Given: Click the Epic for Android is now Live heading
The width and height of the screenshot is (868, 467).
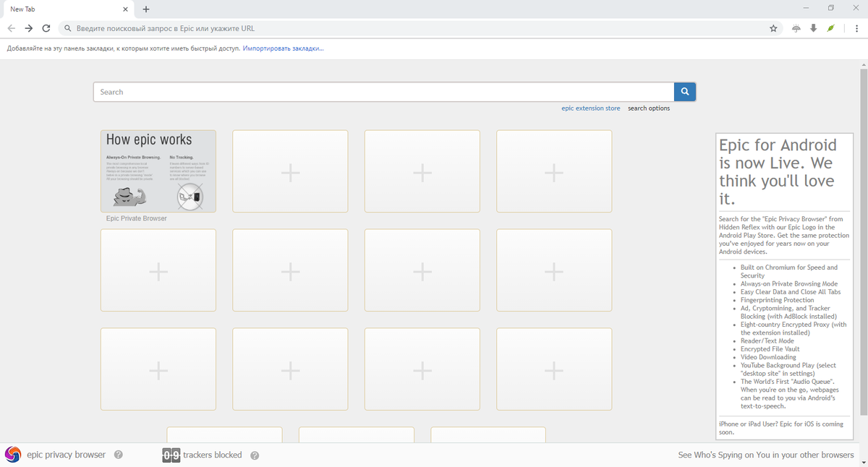Looking at the screenshot, I should point(777,172).
